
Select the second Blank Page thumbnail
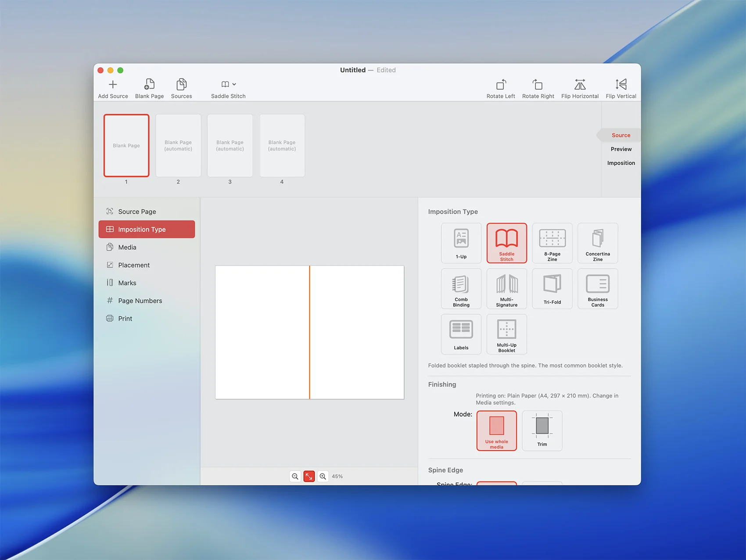pos(178,146)
